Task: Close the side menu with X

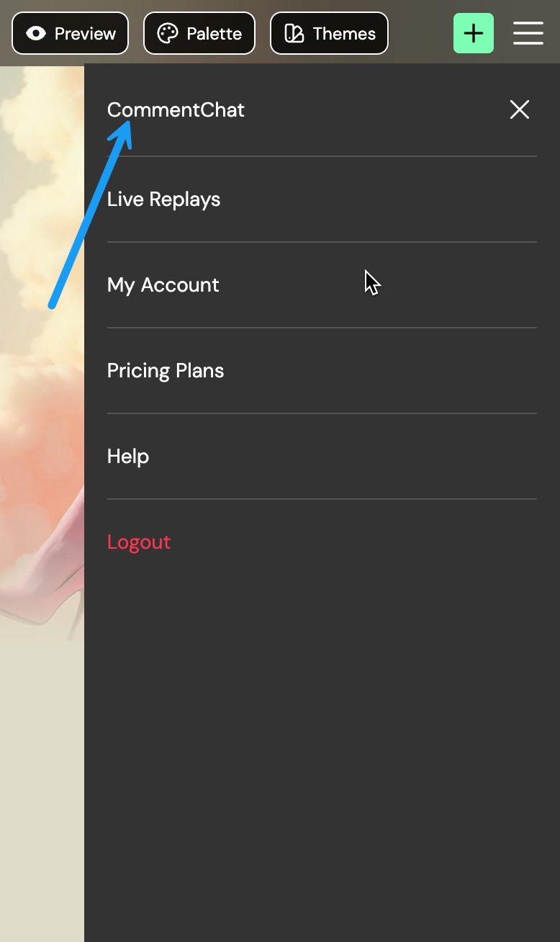Action: [519, 109]
